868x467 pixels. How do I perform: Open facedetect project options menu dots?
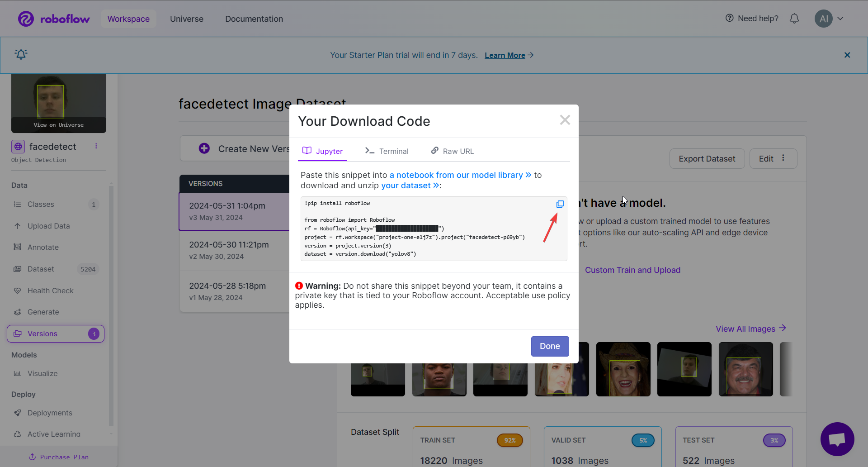[96, 146]
